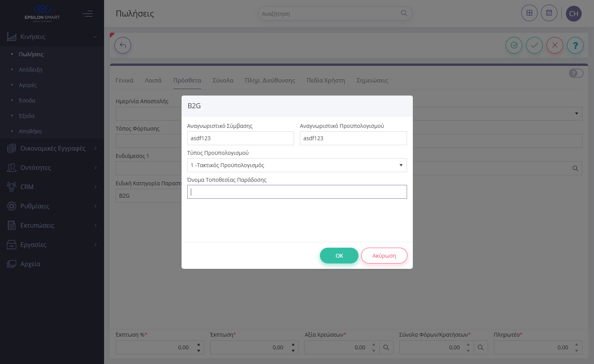Switch to the Λοιπά tab
This screenshot has height=364, width=594.
[x=153, y=81]
